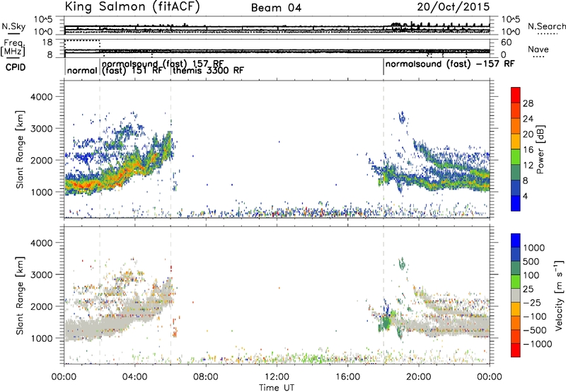Click the 'King Salmon (fitACF)' title
Image resolution: width=566 pixels, height=392 pixels.
(132, 6)
